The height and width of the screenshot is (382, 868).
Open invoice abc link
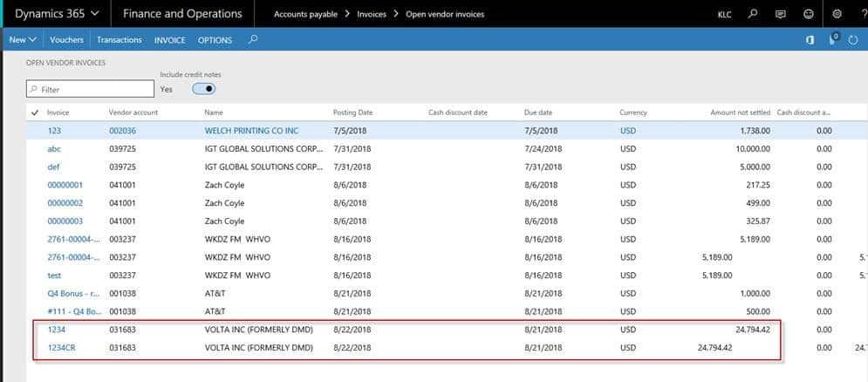click(54, 149)
